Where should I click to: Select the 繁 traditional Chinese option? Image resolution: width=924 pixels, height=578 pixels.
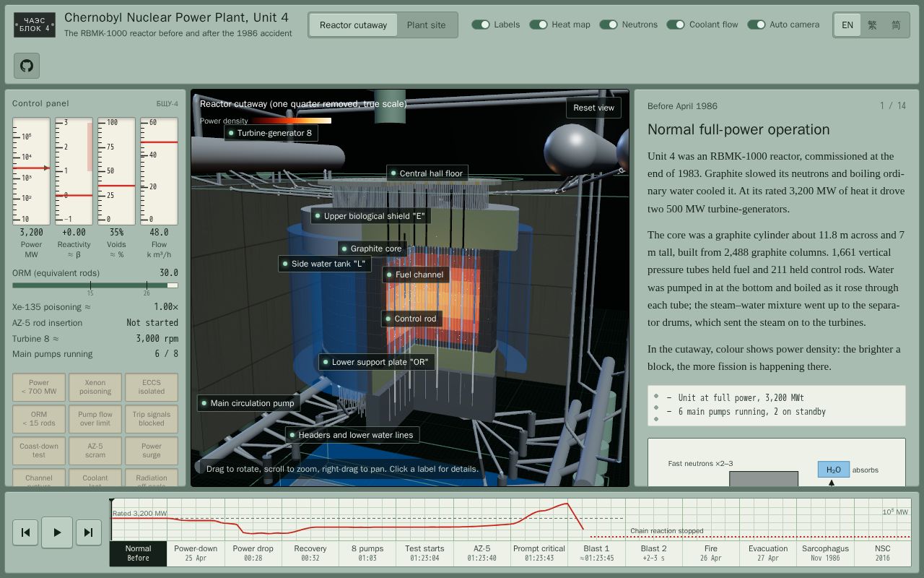872,25
